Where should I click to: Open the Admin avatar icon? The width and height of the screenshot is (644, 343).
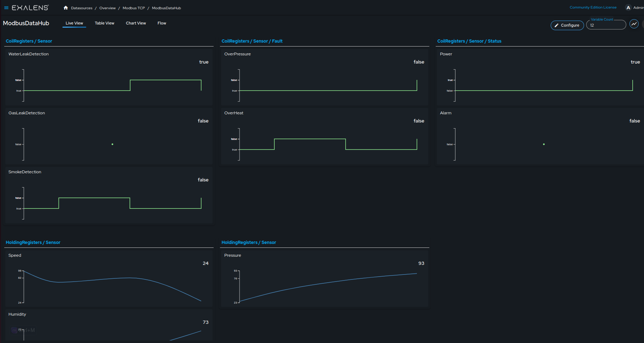(x=628, y=7)
